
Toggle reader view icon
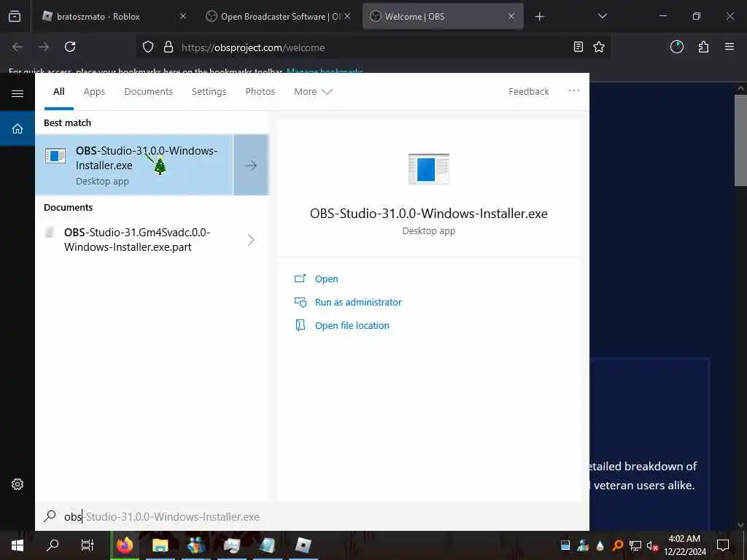[x=578, y=47]
